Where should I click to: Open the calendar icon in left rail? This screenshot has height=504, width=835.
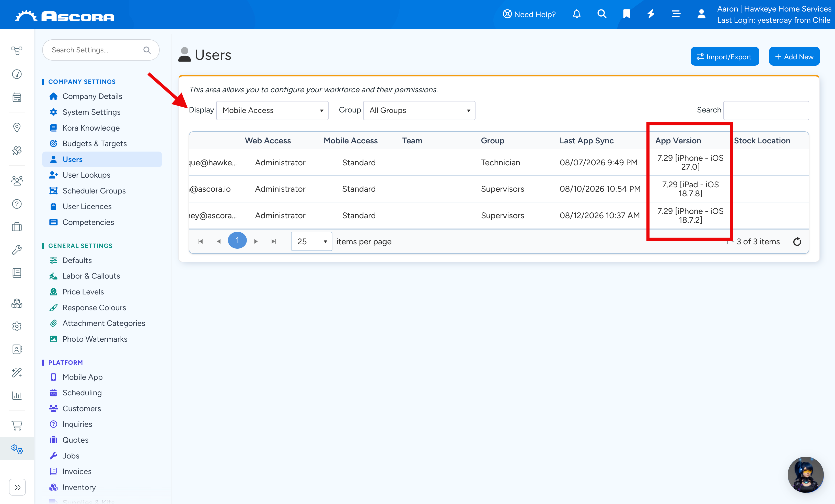(x=17, y=98)
